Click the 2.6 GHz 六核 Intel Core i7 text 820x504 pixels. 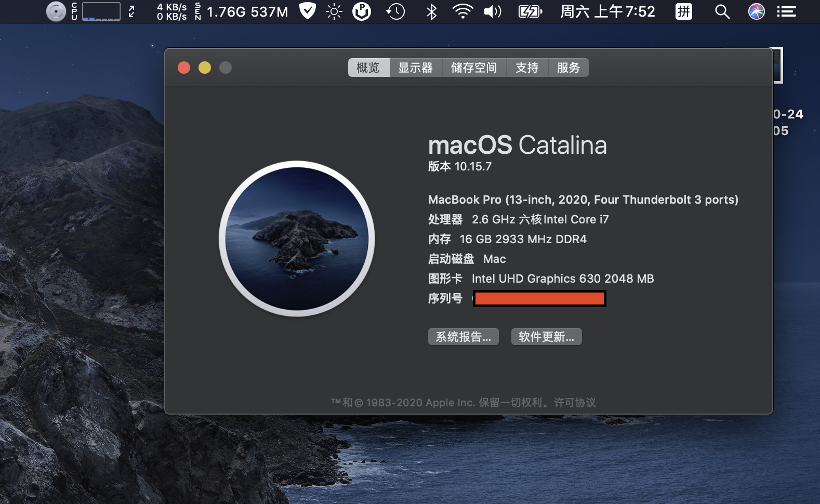tap(540, 219)
